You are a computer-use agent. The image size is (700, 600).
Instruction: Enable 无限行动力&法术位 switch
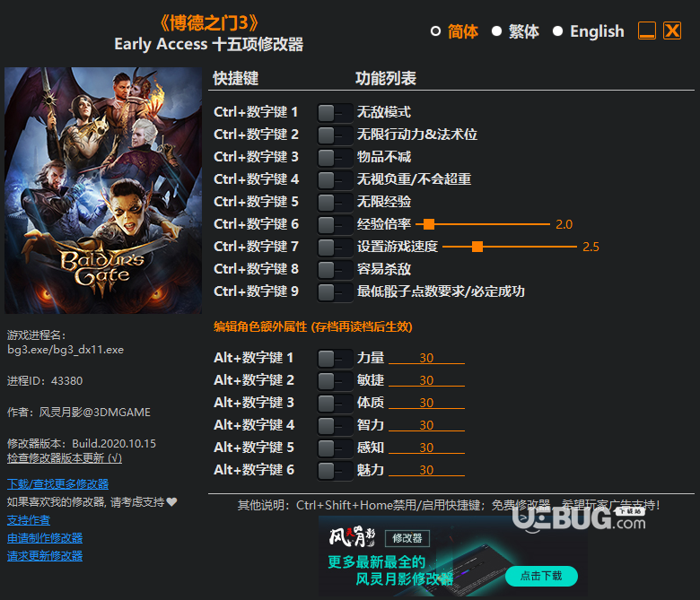coord(335,135)
